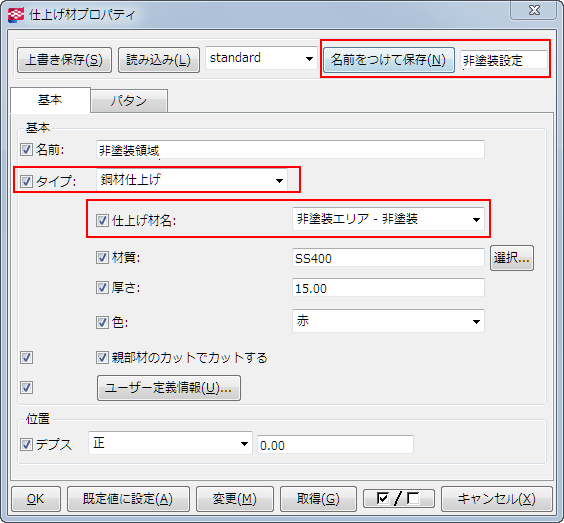Click the 既定値に設定(A) button

(x=128, y=499)
